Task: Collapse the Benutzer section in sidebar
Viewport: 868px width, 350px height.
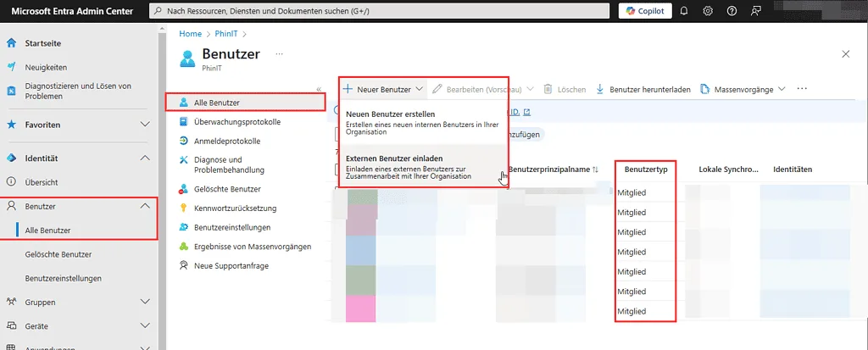Action: pos(144,206)
